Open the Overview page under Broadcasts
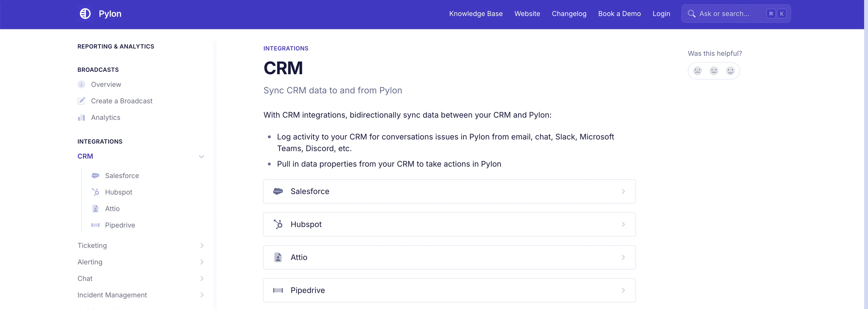Viewport: 868px width, 309px height. point(106,84)
